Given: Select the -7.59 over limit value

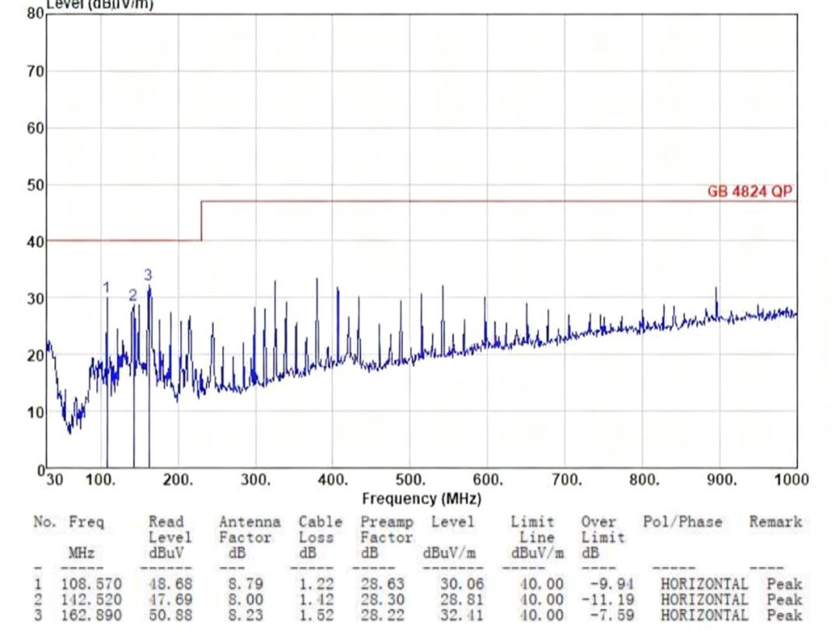Looking at the screenshot, I should click(612, 615).
